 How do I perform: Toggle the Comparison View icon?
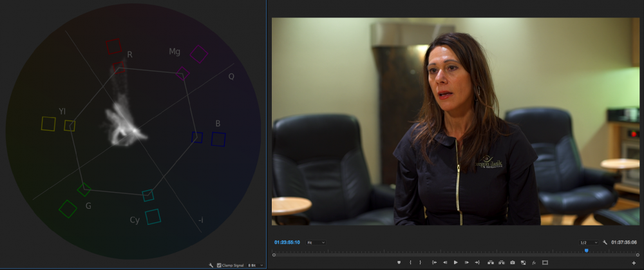523,262
